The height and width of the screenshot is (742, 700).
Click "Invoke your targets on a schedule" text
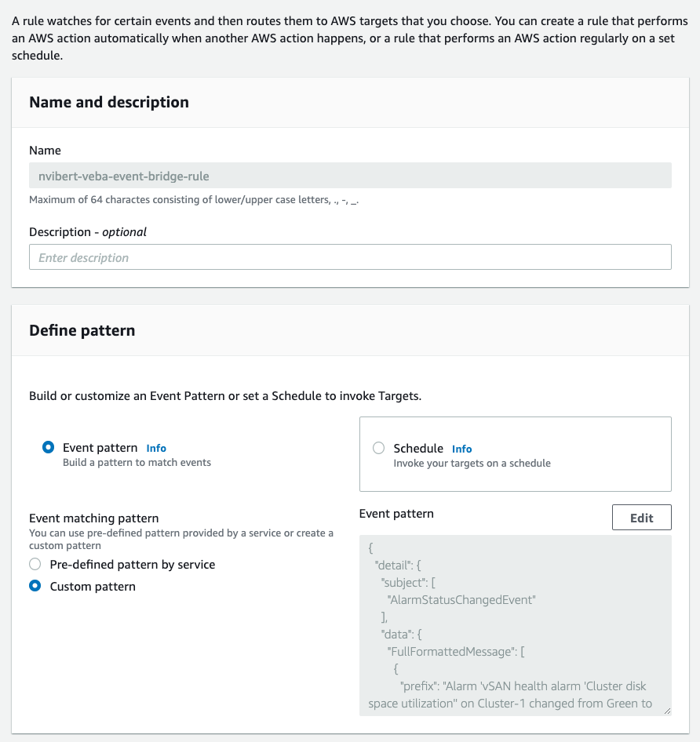click(x=472, y=463)
